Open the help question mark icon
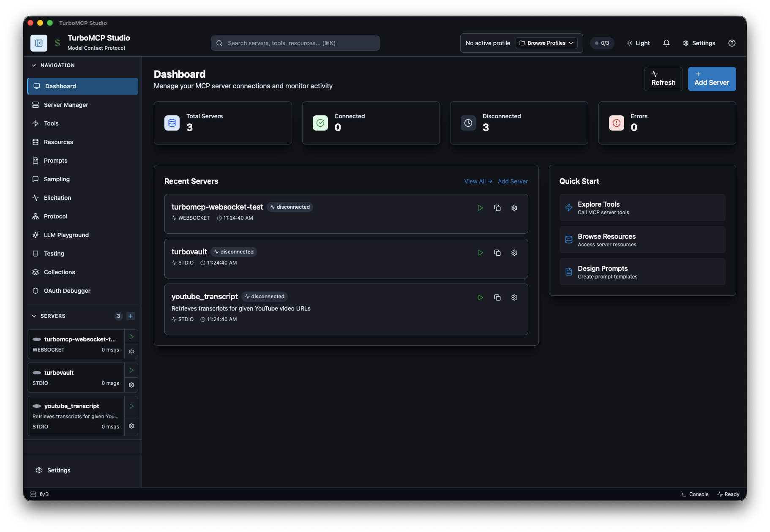 point(732,43)
